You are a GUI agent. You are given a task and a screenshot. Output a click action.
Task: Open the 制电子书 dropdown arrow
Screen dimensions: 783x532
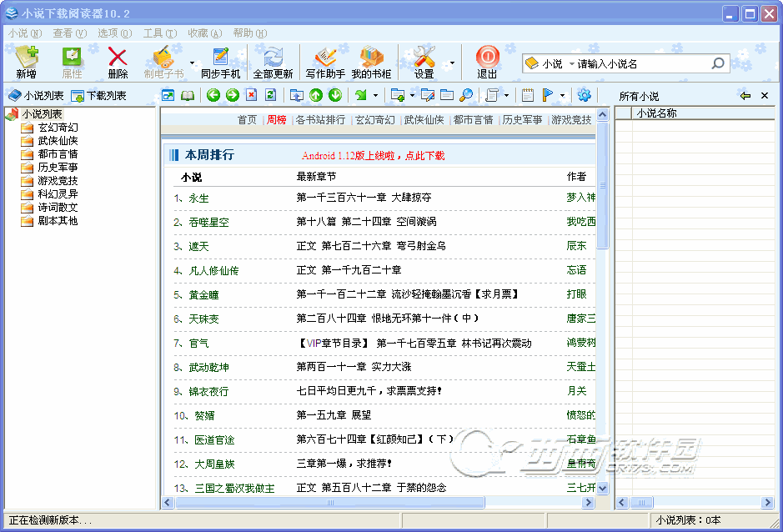192,63
